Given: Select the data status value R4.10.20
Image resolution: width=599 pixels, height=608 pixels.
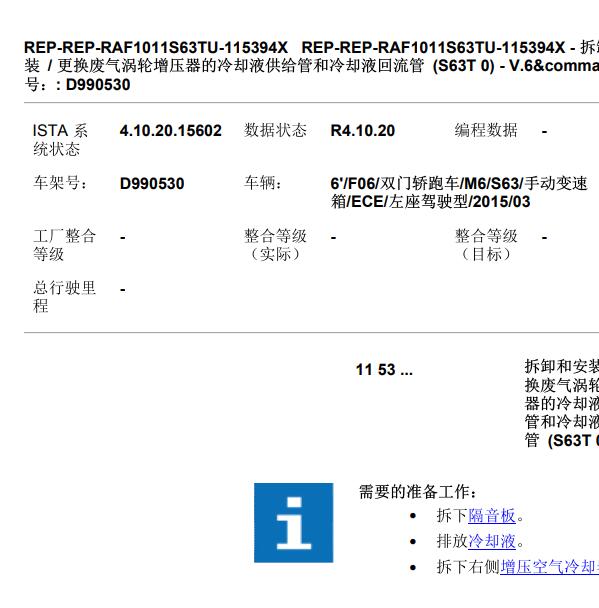Looking at the screenshot, I should pos(363,131).
